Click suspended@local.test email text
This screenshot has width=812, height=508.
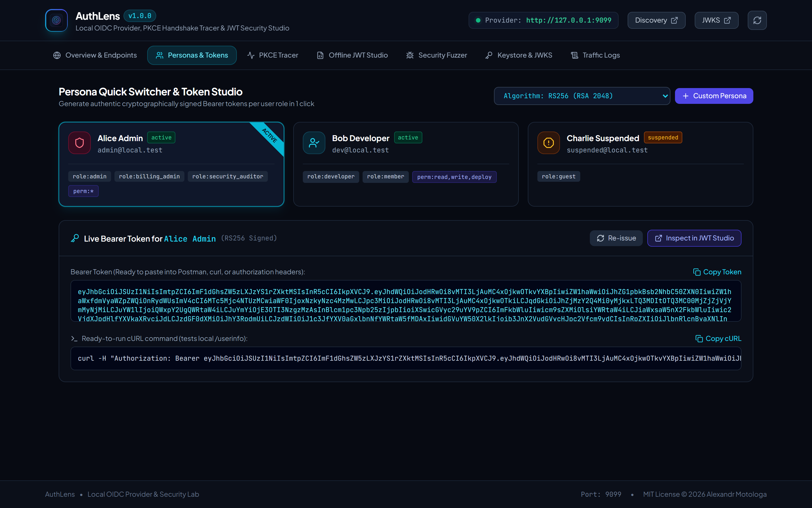click(x=607, y=150)
